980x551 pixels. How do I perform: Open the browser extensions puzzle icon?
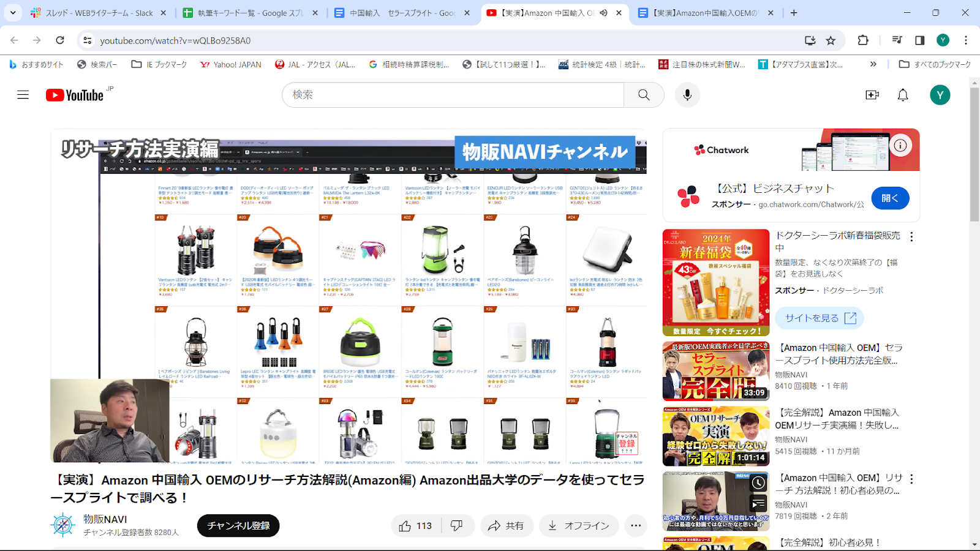click(863, 40)
